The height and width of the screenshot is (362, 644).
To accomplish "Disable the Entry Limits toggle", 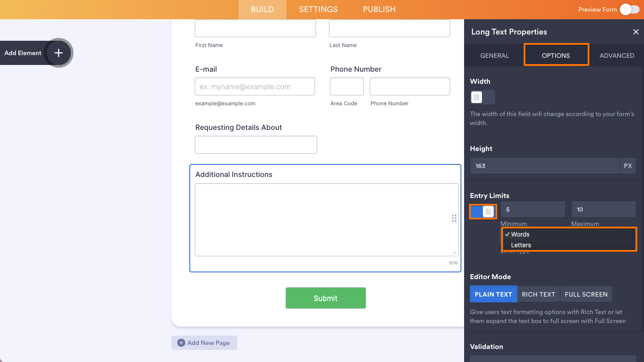I will click(483, 211).
